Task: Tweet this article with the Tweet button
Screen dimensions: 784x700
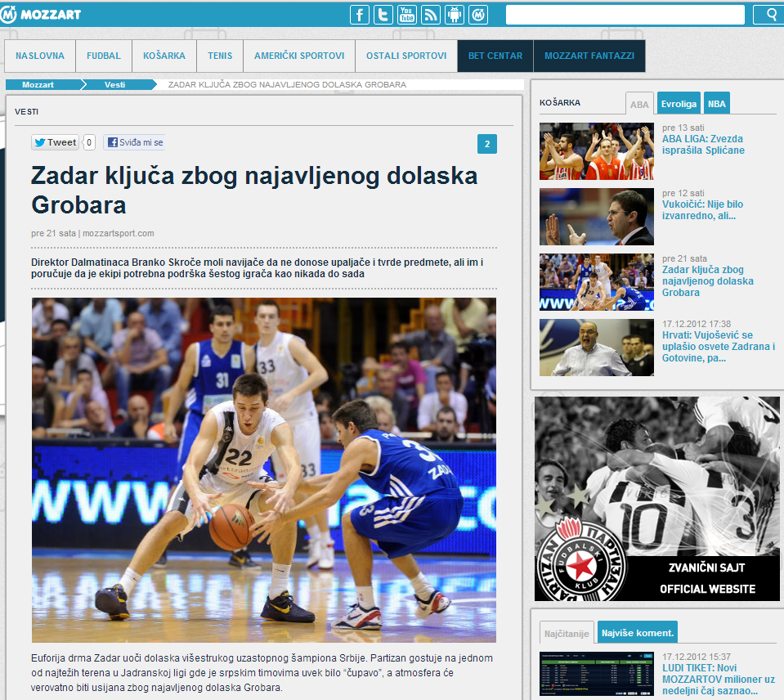Action: pyautogui.click(x=56, y=142)
